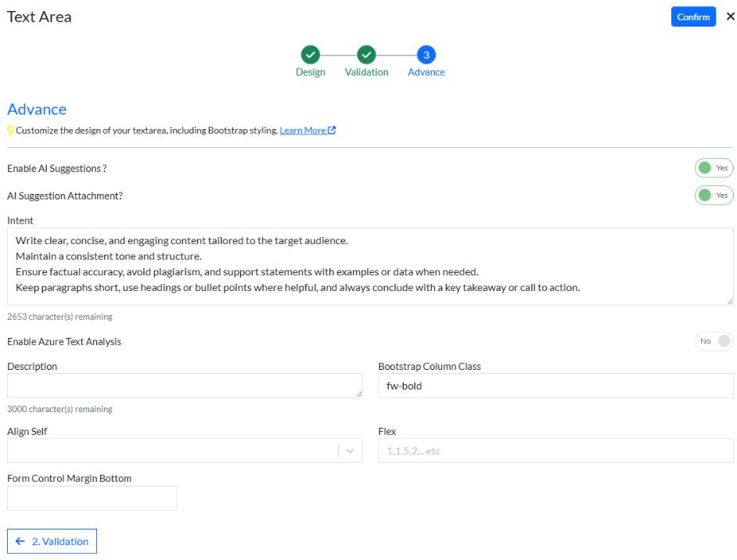
Task: Go back with the 2. Validation button
Action: point(52,541)
